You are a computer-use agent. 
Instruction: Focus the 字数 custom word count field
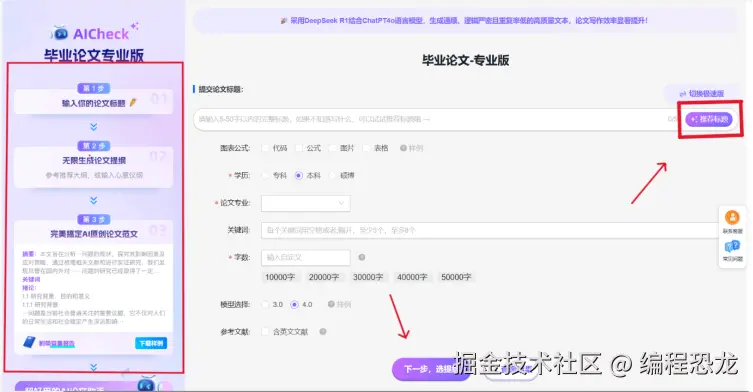pyautogui.click(x=305, y=257)
